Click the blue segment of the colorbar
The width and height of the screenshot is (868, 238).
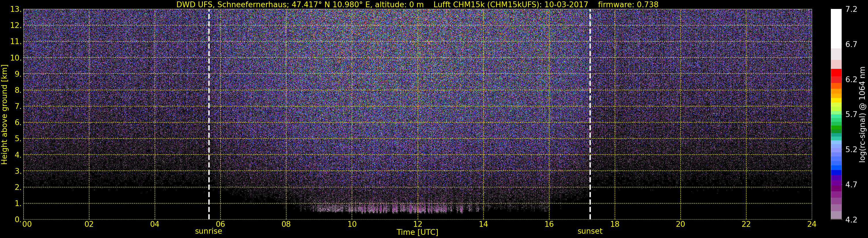pos(836,172)
